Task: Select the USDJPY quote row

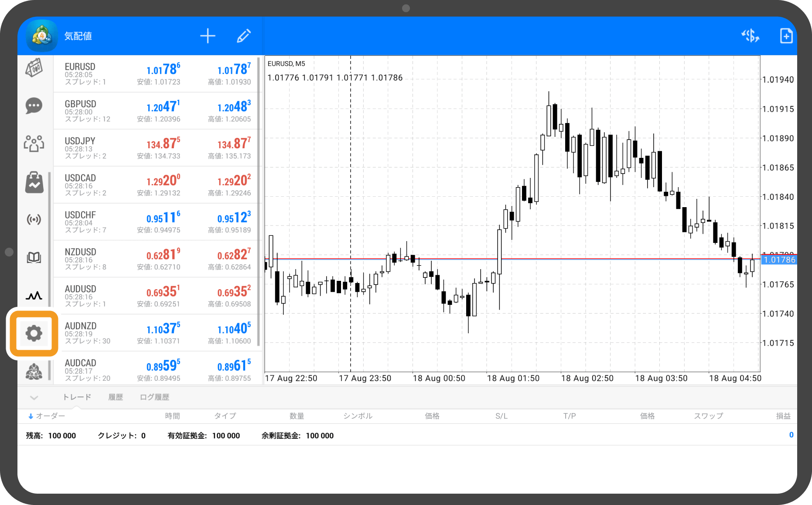Action: (157, 148)
